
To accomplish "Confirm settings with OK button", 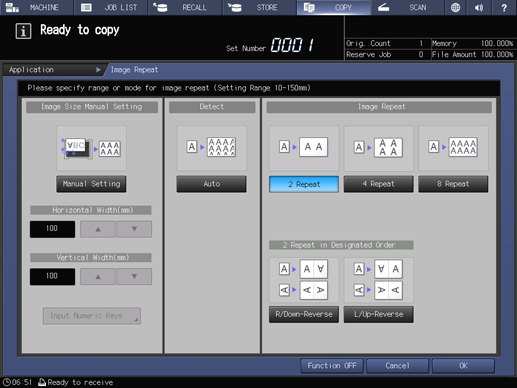I will click(x=463, y=366).
